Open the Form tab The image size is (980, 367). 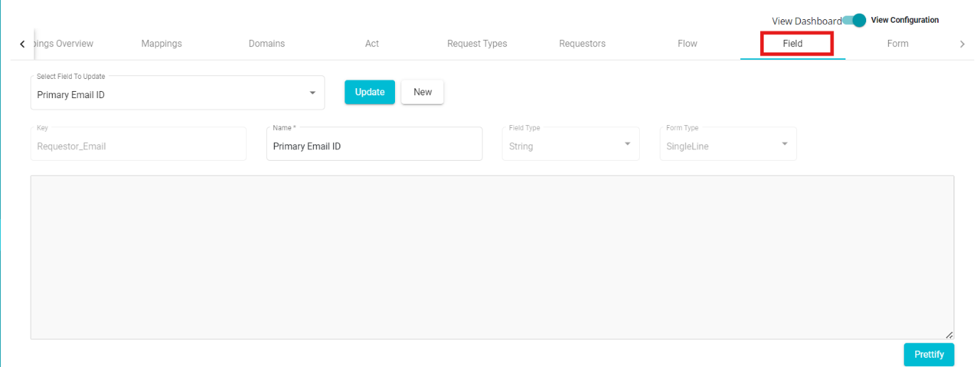897,43
